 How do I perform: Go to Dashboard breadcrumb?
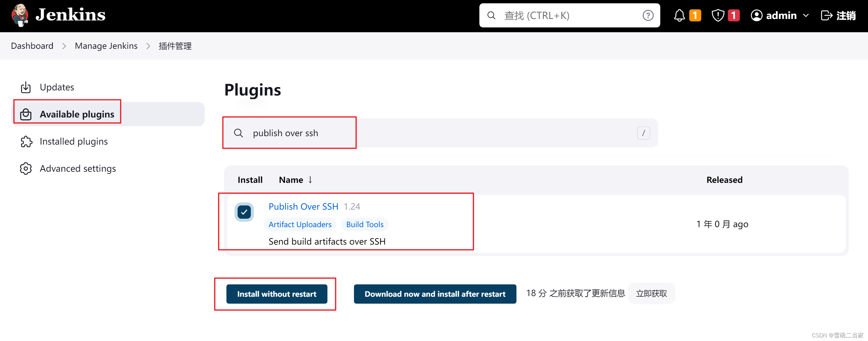(x=32, y=46)
